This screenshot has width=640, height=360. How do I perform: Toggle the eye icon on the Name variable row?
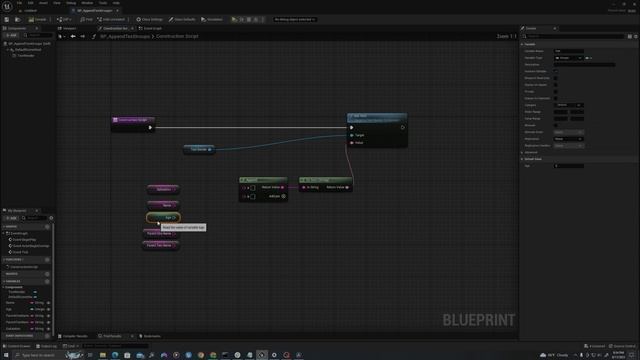(x=48, y=303)
